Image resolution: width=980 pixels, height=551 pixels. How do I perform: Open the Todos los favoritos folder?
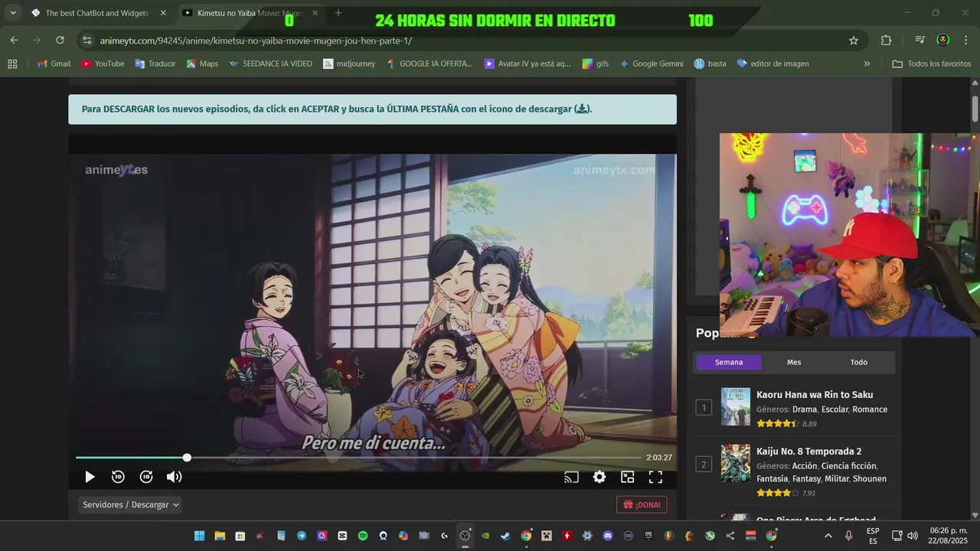932,64
